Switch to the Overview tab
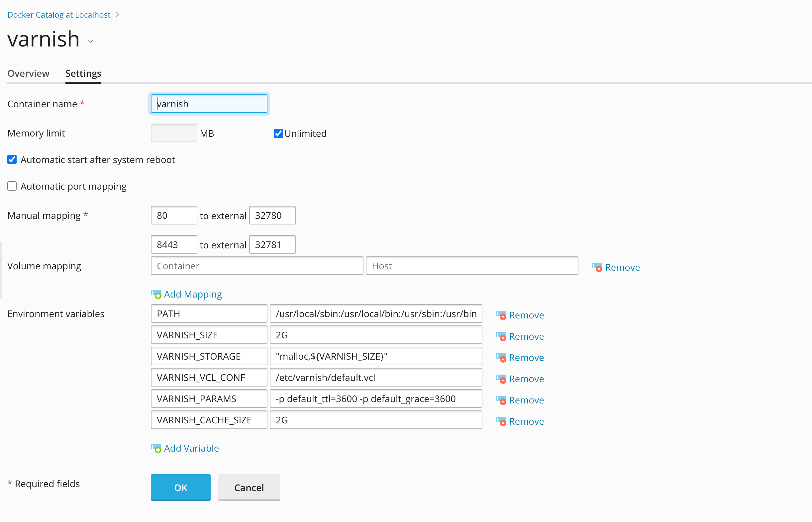Viewport: 812px width, 522px height. (28, 73)
